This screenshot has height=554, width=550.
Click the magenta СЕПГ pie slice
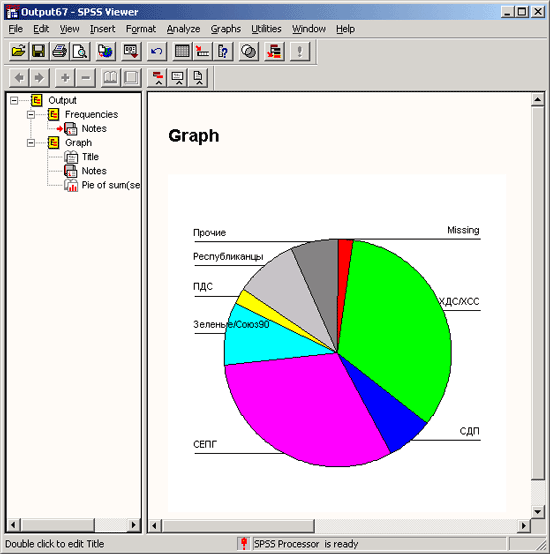pyautogui.click(x=304, y=410)
